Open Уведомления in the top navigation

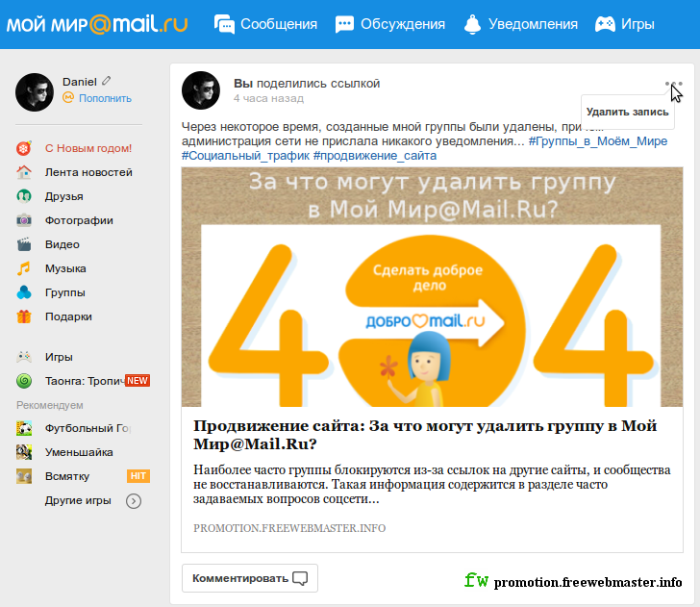(533, 24)
